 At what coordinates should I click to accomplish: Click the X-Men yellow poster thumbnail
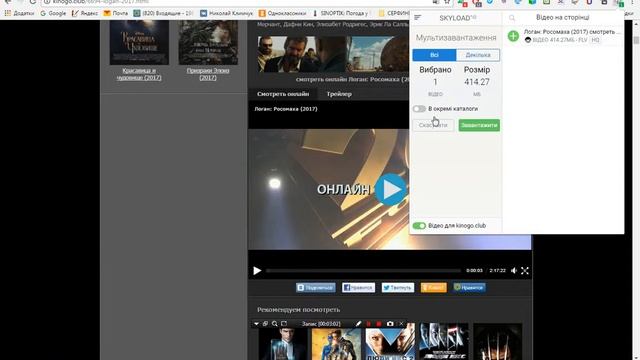point(336,344)
